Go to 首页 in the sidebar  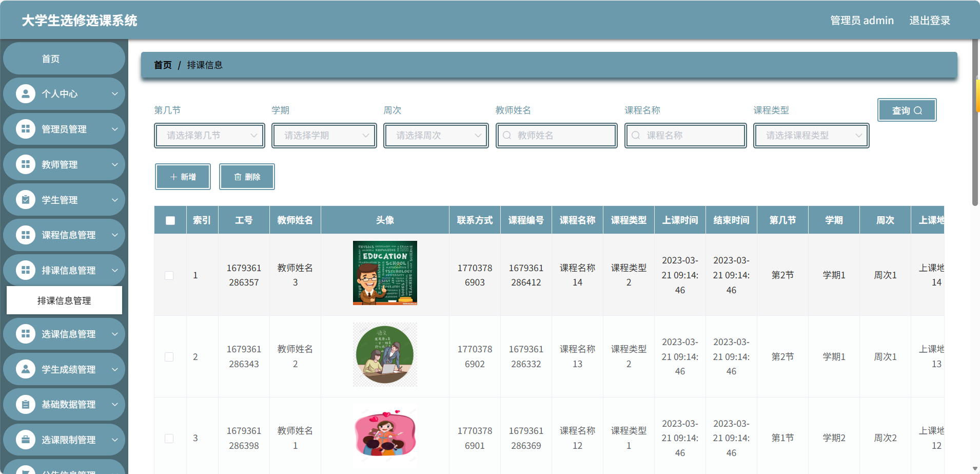pyautogui.click(x=64, y=59)
